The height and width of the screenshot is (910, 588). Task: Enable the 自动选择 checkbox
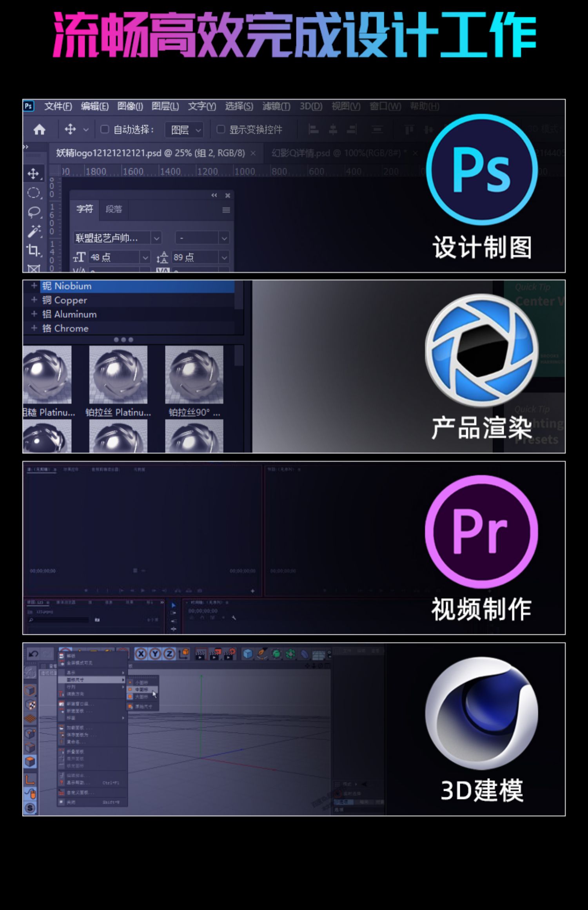pyautogui.click(x=105, y=129)
